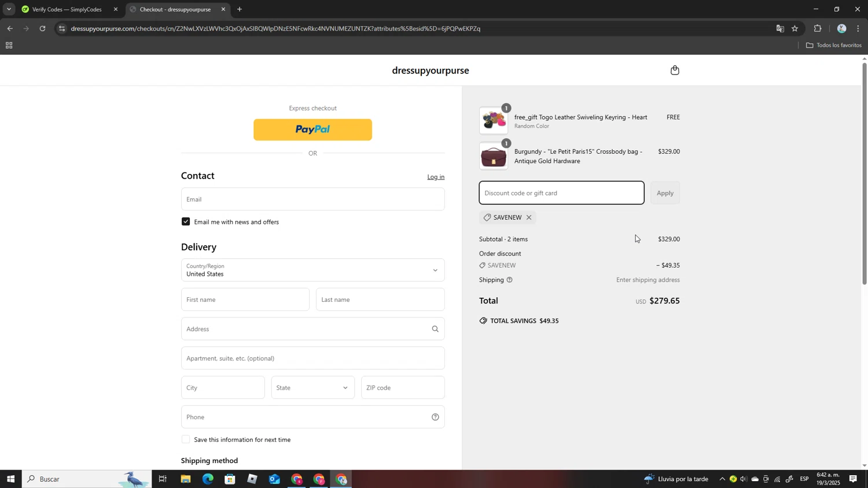868x488 pixels.
Task: Pay with PayPal express checkout
Action: [x=312, y=130]
